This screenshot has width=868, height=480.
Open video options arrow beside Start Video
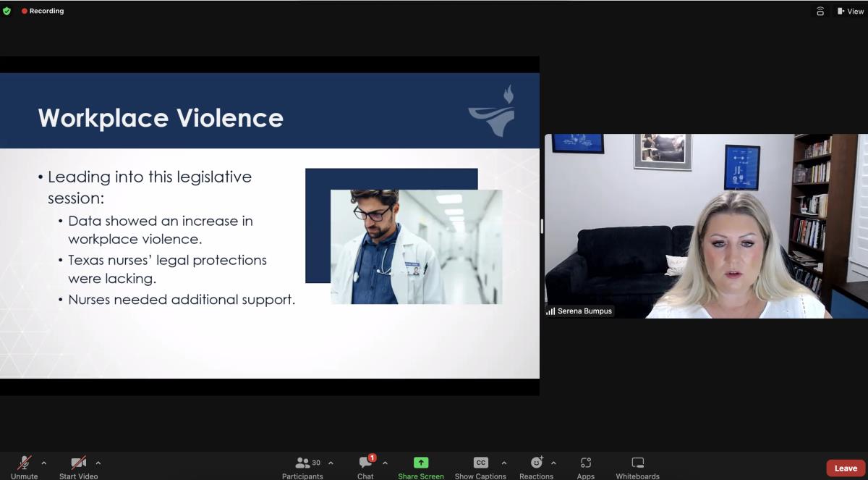(x=98, y=463)
